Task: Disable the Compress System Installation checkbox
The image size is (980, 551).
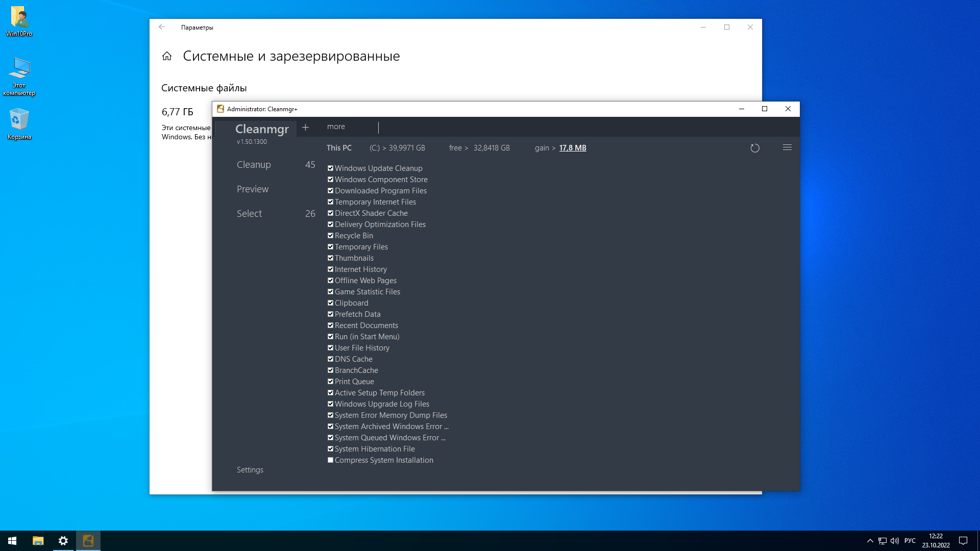Action: [330, 460]
